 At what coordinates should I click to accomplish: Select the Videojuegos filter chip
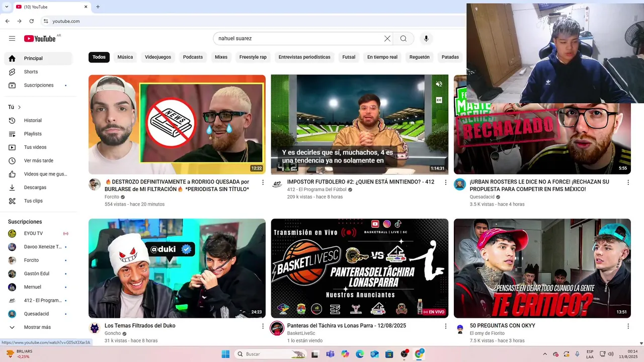pyautogui.click(x=158, y=57)
